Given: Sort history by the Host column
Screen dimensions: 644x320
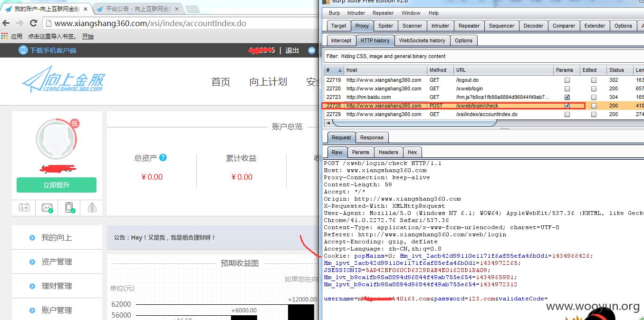Looking at the screenshot, I should click(385, 70).
